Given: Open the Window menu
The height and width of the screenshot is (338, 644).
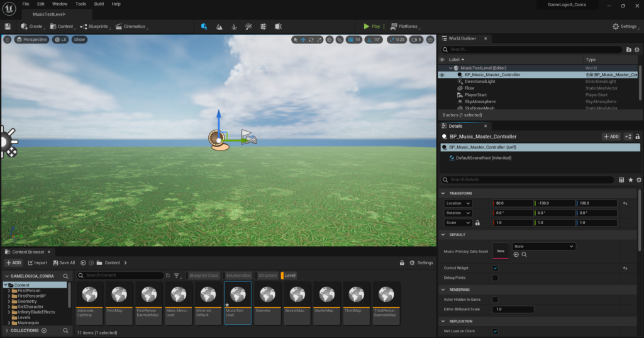Looking at the screenshot, I should pyautogui.click(x=60, y=4).
